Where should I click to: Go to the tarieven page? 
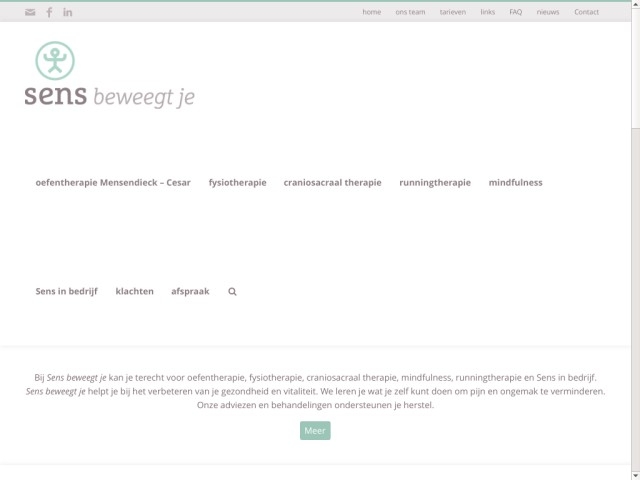pos(453,12)
